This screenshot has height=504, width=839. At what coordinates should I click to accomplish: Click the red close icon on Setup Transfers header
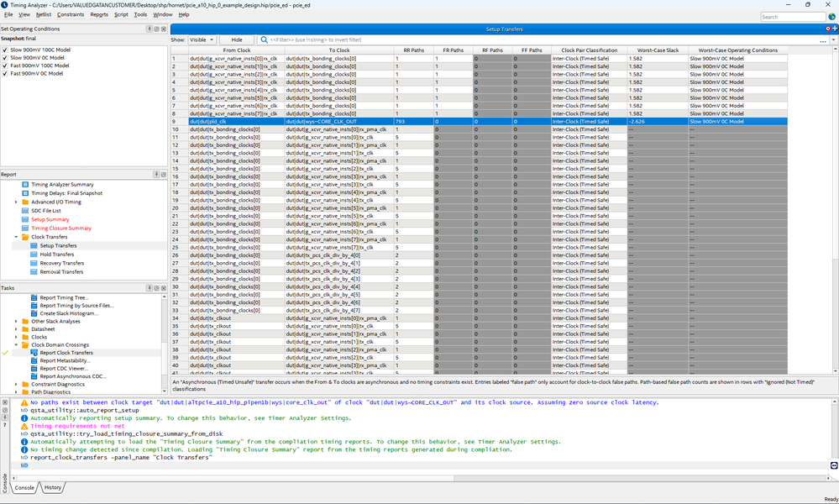tap(828, 29)
